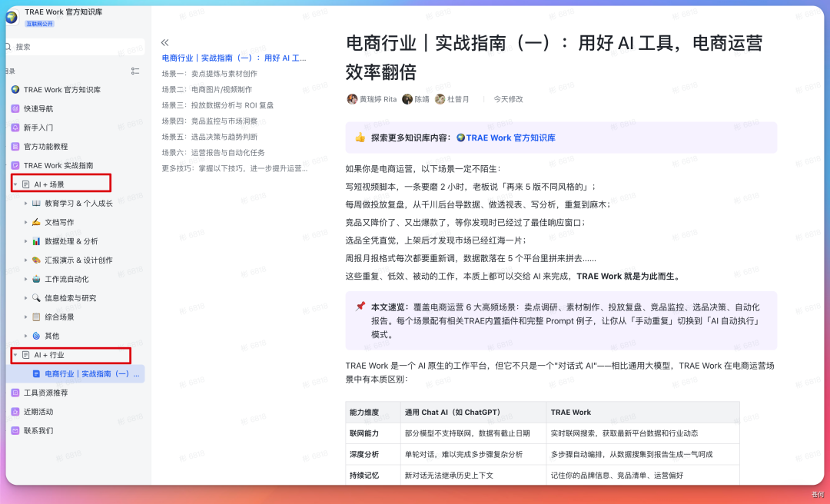Viewport: 830px width, 504px height.
Task: Jump to 场景五：选品决策与趋势判断
Action: [210, 137]
